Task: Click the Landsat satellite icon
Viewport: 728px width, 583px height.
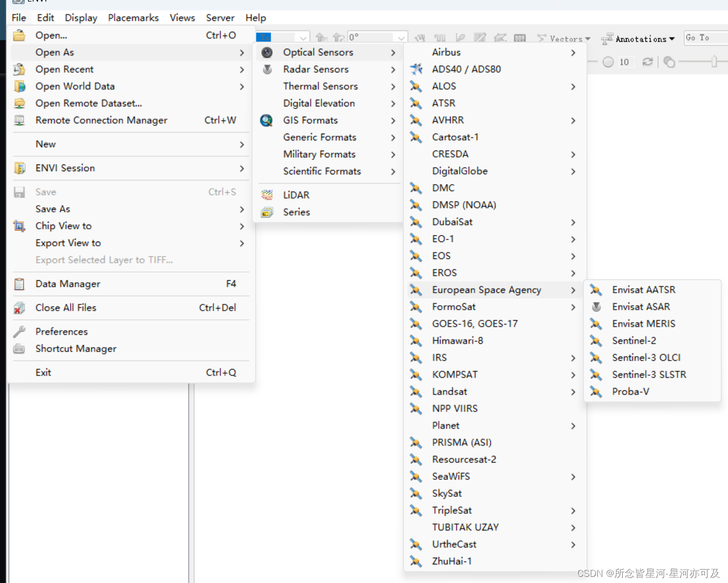Action: click(x=416, y=392)
